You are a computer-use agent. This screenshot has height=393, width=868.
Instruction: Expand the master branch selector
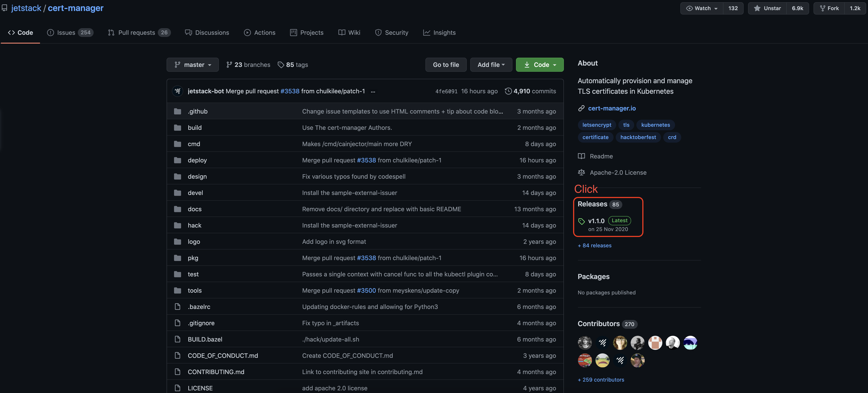[192, 65]
